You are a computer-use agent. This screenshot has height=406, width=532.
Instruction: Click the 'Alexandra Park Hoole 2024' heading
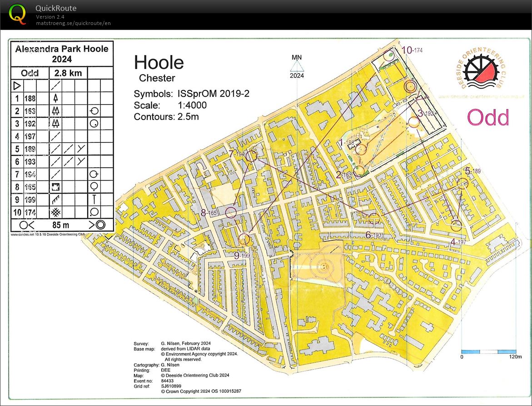point(62,54)
